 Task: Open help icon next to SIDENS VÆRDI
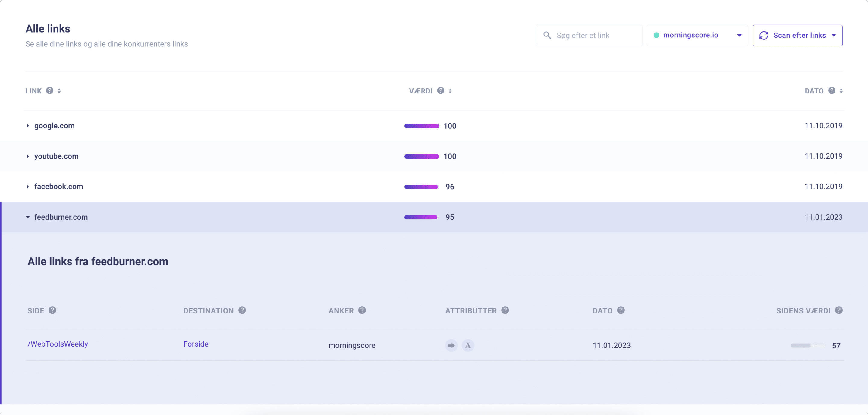point(839,310)
